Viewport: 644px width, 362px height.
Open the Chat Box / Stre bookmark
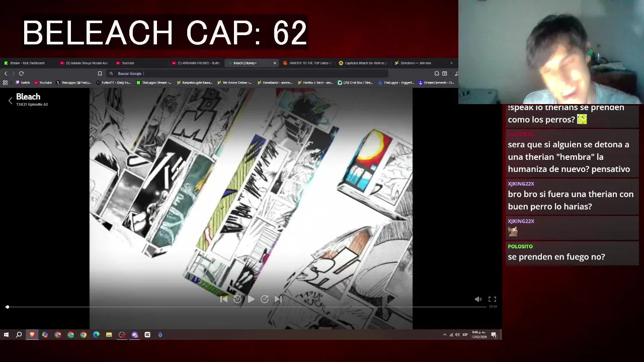[355, 82]
